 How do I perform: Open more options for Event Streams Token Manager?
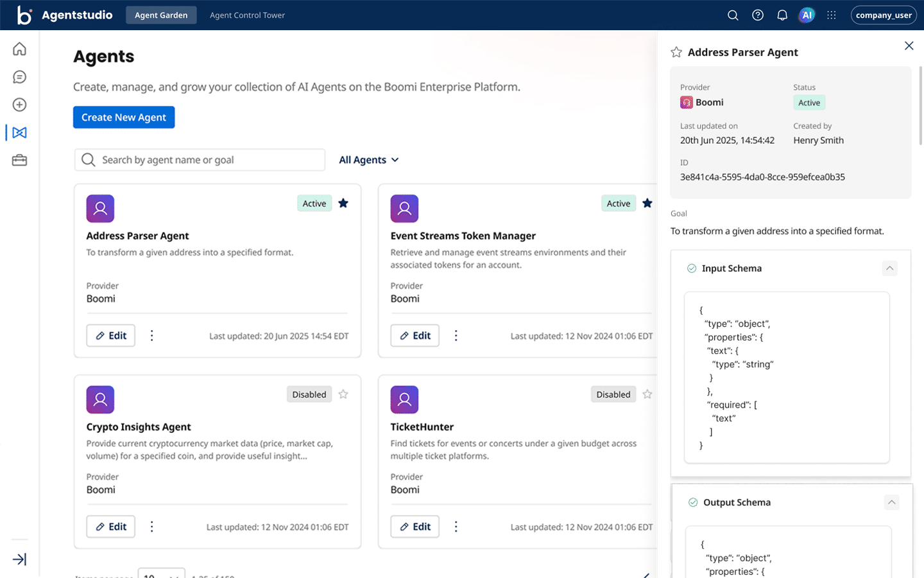click(456, 335)
